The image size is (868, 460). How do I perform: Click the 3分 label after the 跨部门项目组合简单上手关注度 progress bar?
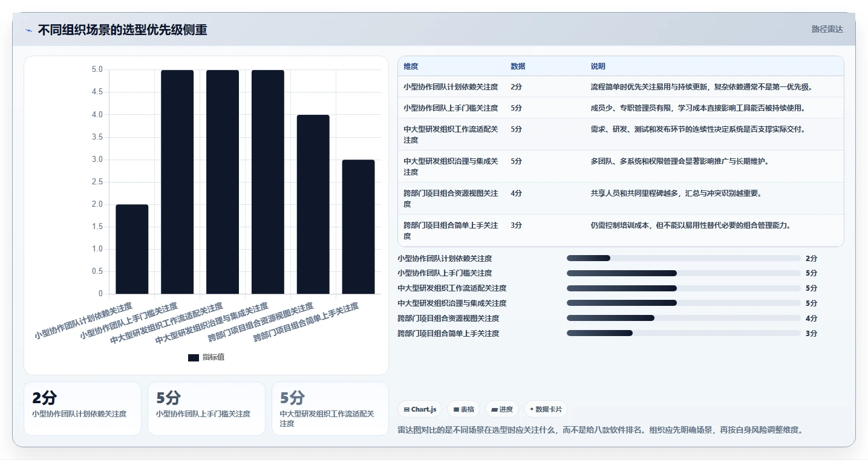pyautogui.click(x=811, y=334)
